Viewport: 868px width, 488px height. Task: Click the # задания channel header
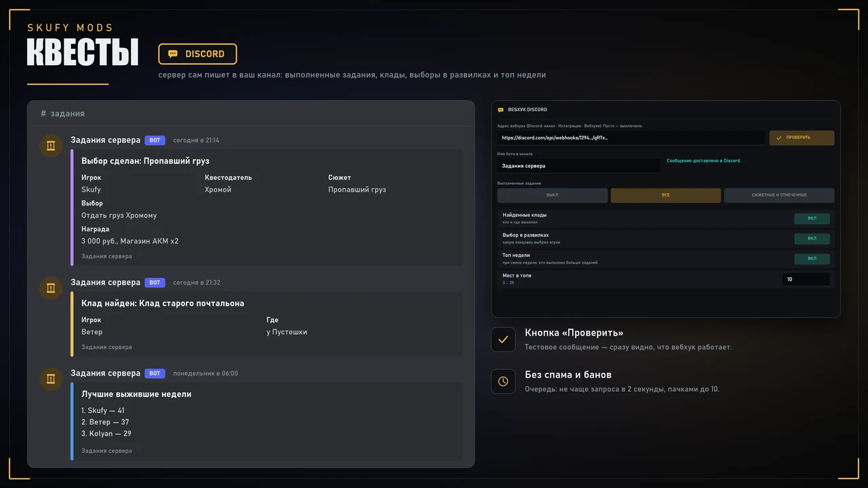pos(62,114)
